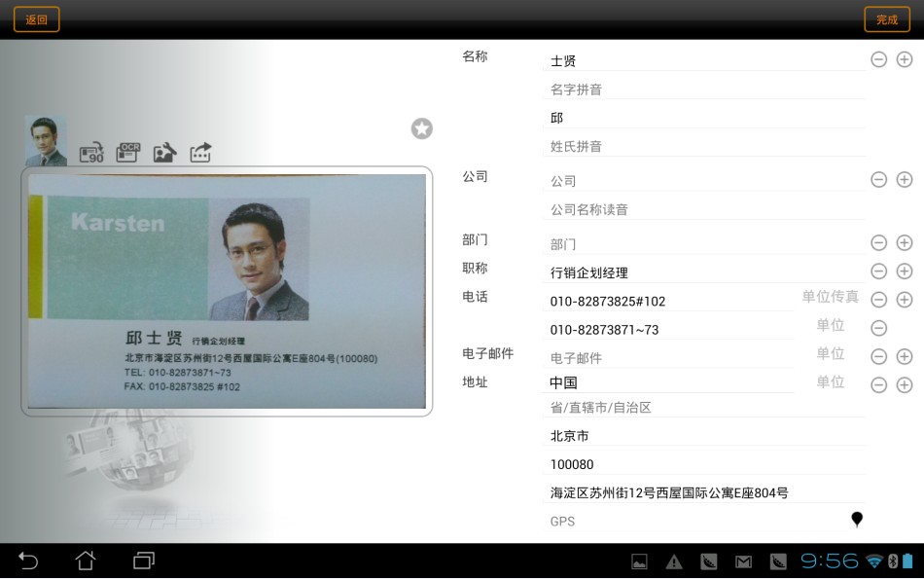Open the phone type selector showing 单位传真
924x579 pixels.
tap(830, 297)
